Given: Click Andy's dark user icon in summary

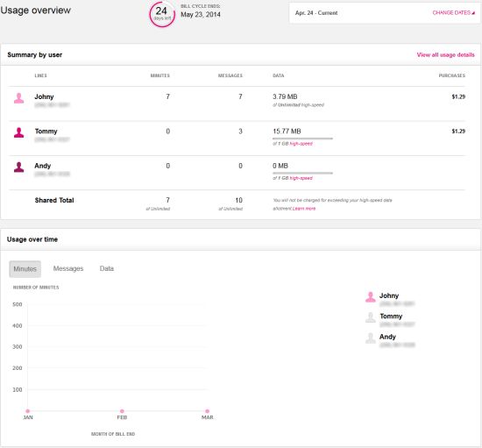Looking at the screenshot, I should (x=18, y=167).
